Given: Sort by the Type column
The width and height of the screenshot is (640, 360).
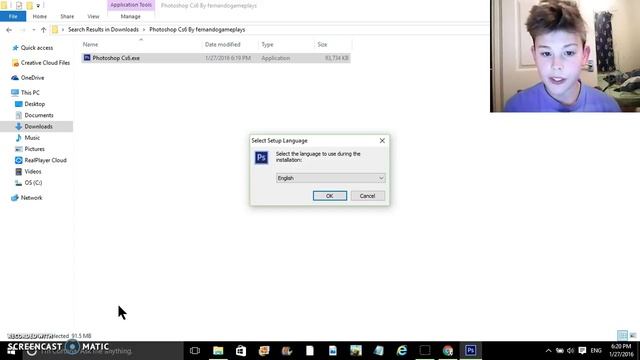Looking at the screenshot, I should (267, 44).
